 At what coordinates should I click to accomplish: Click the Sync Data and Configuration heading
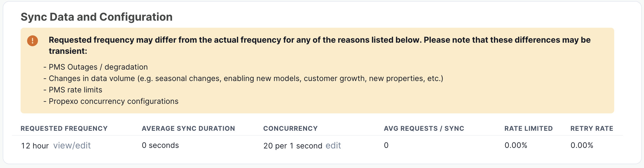click(x=96, y=17)
